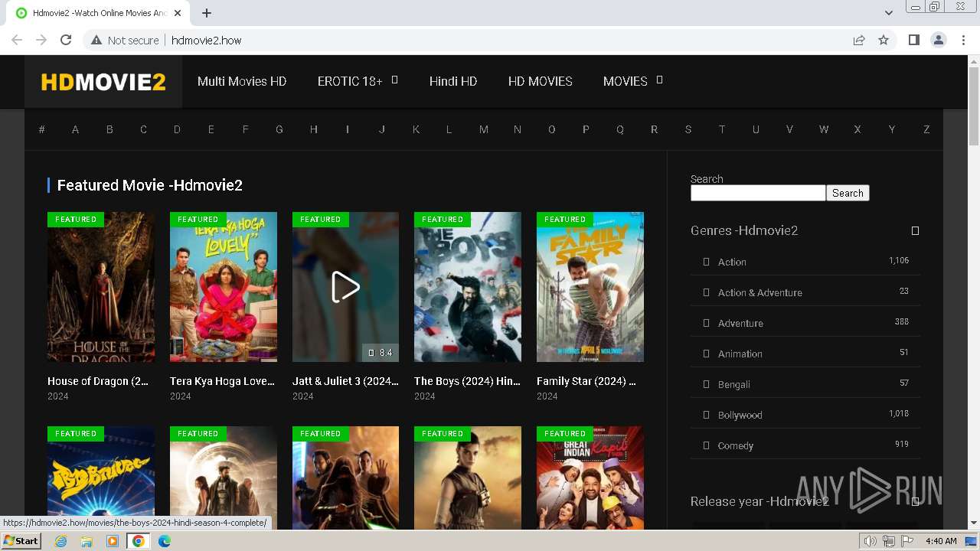The width and height of the screenshot is (980, 551).
Task: Click the Jatt & Juliet 3 title
Action: [345, 381]
